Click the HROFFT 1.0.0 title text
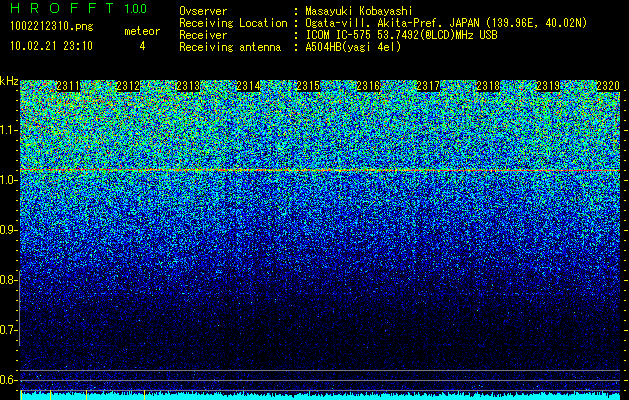629x400 pixels. [78, 8]
